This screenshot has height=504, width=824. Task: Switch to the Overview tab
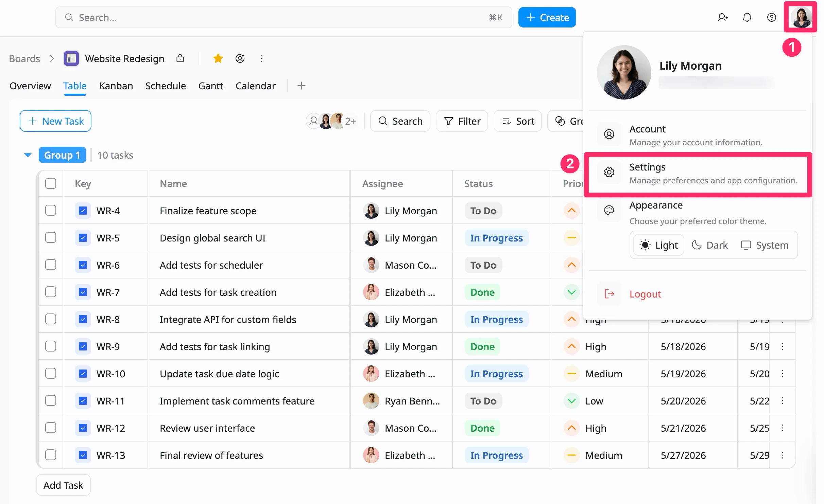(30, 86)
